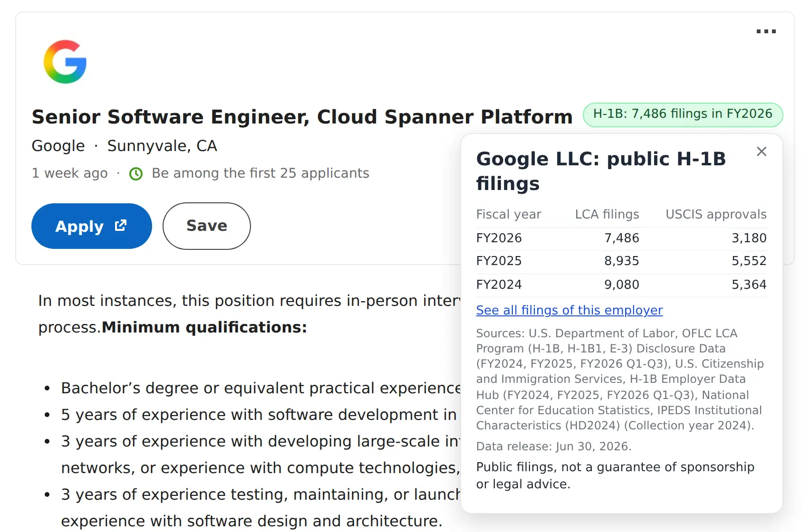Click the 5 years of experience bullet
The width and height of the screenshot is (810, 532).
coord(259,415)
